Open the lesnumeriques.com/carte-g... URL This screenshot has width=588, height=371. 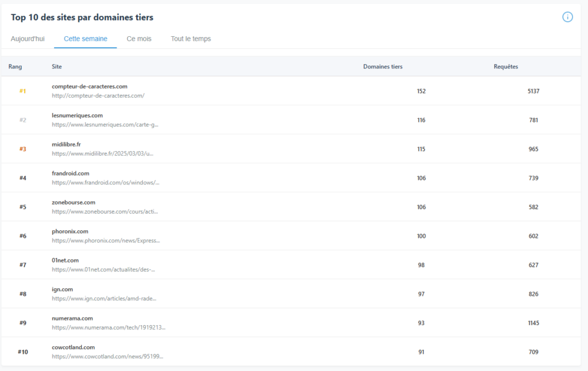(105, 125)
